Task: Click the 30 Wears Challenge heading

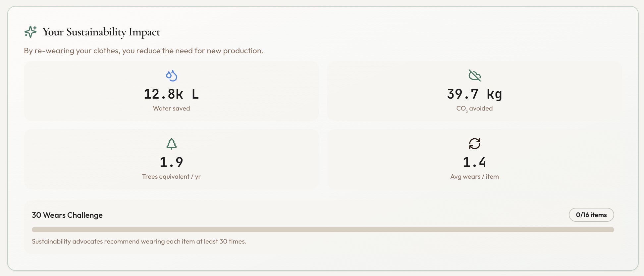Action: [x=67, y=215]
